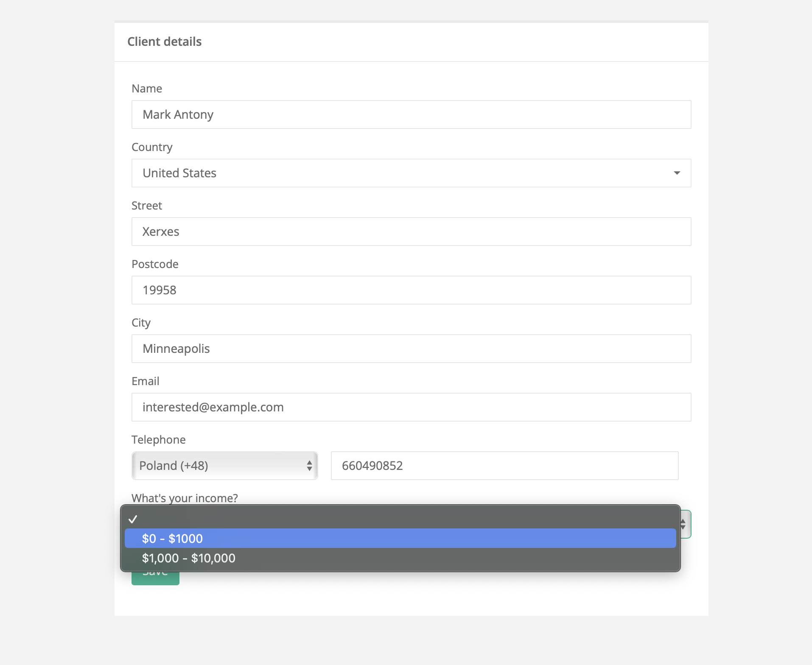Viewport: 812px width, 665px height.
Task: Pick the $1,000 - $10,000 income option
Action: point(400,558)
